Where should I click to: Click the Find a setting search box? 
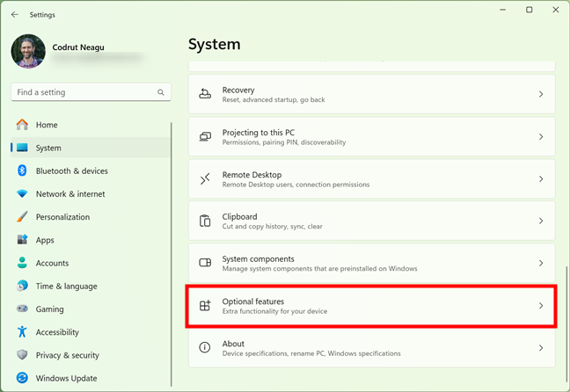[x=91, y=92]
